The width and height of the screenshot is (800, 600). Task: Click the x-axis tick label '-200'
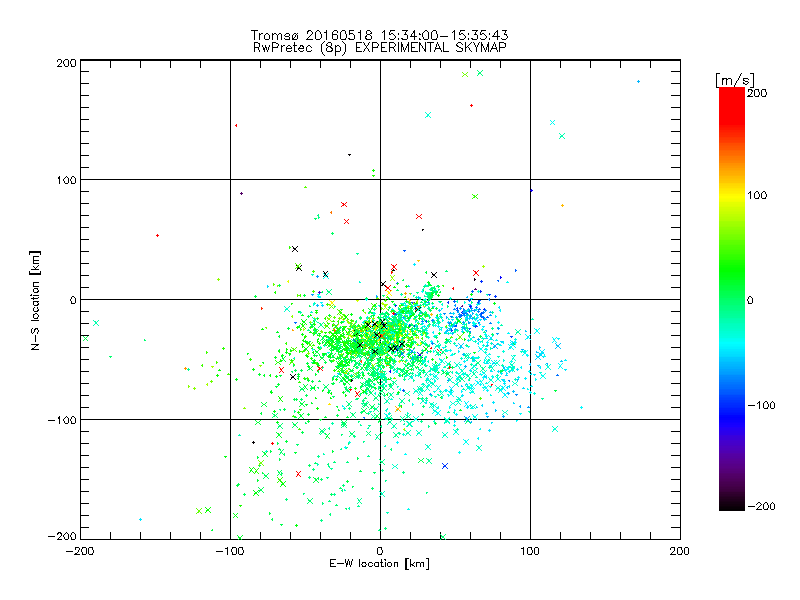pos(80,551)
